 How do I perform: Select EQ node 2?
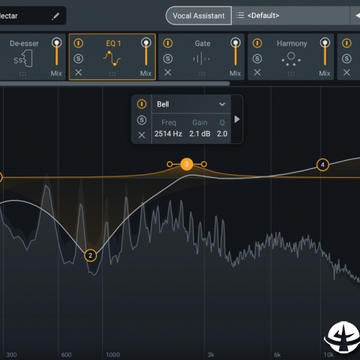90,256
